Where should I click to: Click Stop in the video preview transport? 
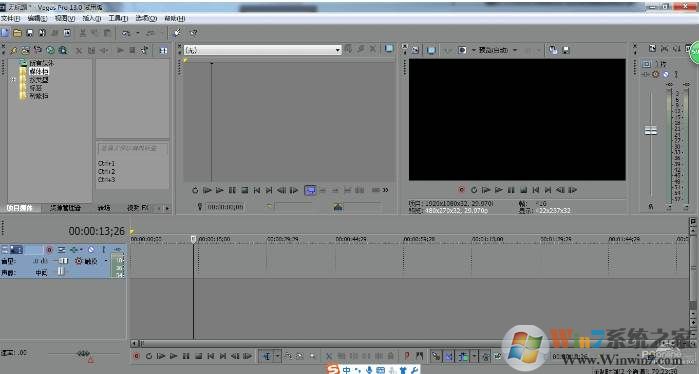[x=523, y=190]
